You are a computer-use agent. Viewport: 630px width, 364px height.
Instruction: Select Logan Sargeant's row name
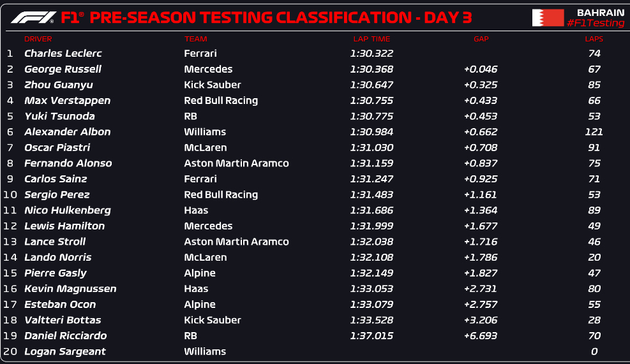(x=64, y=351)
